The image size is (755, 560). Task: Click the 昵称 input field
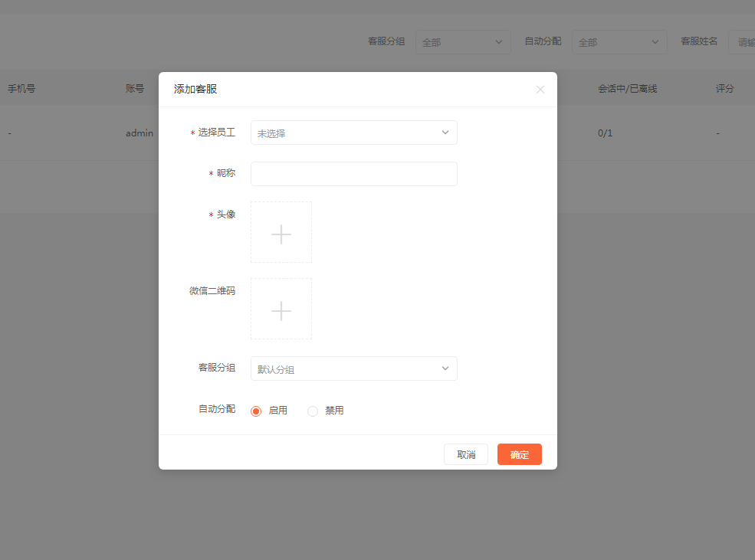pos(354,174)
